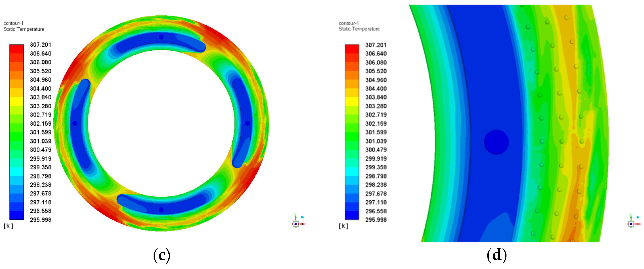644x269 pixels.
Task: Select the red top swatch of the left legend
Action: pos(16,49)
